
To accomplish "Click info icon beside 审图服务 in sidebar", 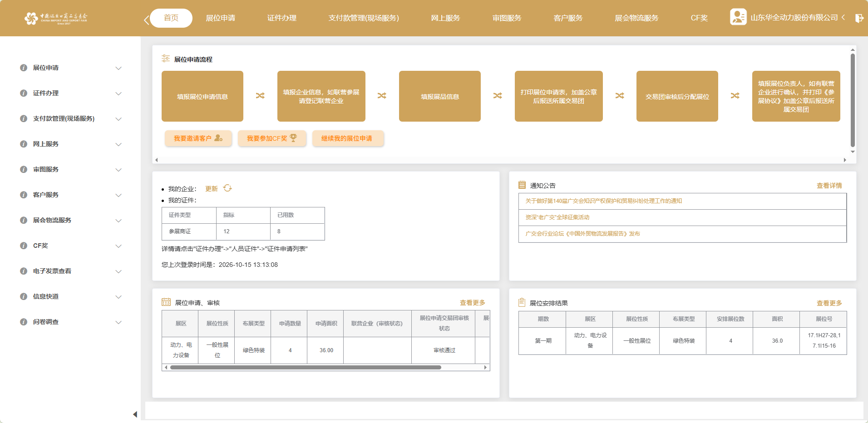I will pyautogui.click(x=24, y=169).
